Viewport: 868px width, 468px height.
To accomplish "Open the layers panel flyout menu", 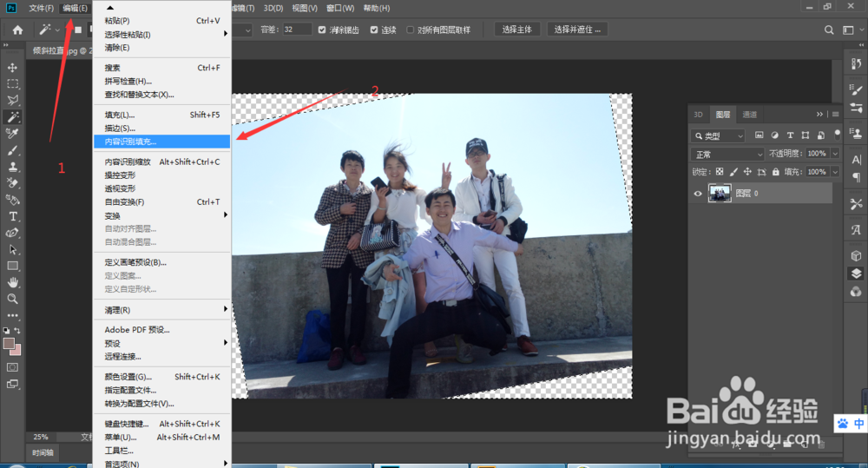I will point(835,114).
